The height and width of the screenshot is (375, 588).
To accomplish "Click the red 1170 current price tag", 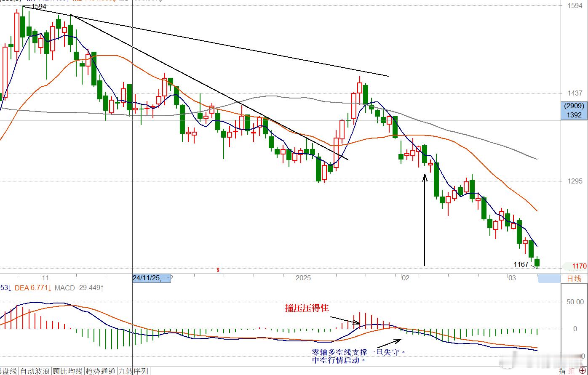I will coord(580,266).
